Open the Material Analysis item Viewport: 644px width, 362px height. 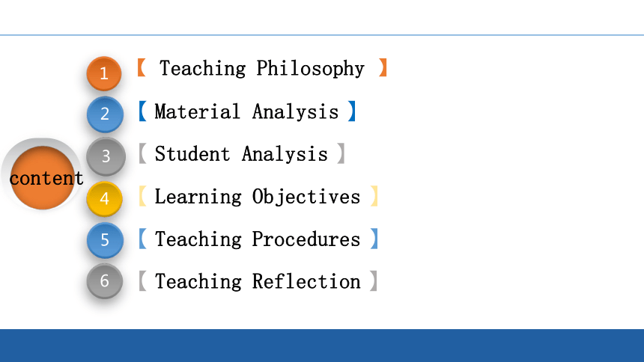pos(247,111)
